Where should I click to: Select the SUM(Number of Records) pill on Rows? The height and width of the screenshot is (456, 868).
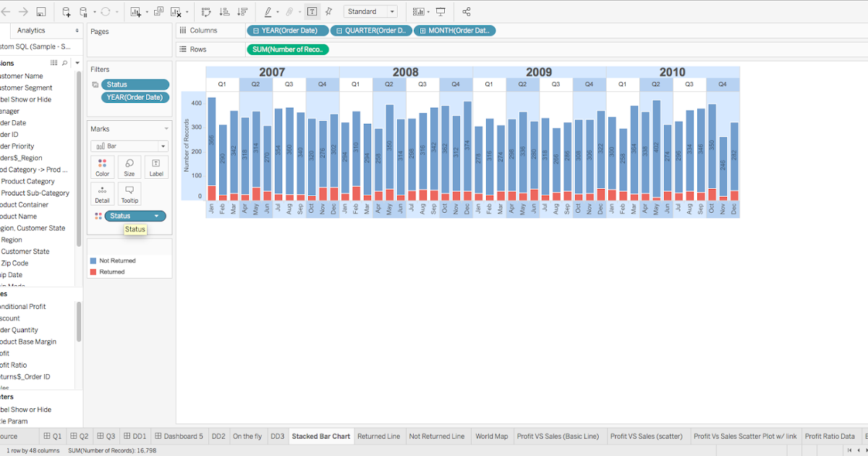pos(287,49)
